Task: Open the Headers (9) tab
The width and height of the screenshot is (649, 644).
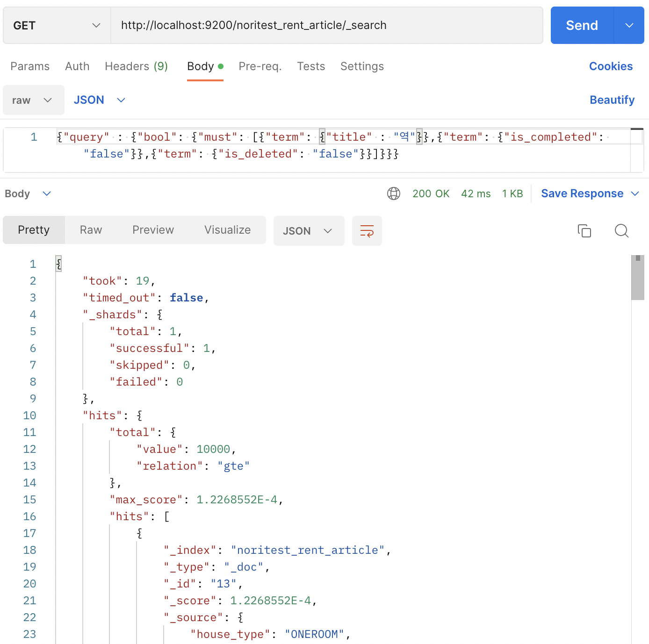Action: [x=136, y=66]
